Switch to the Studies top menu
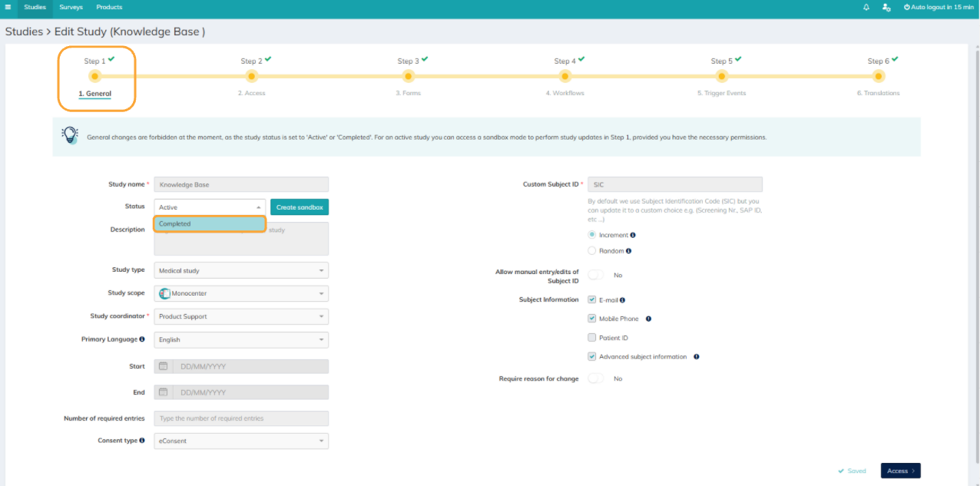The width and height of the screenshot is (980, 486). tap(35, 7)
